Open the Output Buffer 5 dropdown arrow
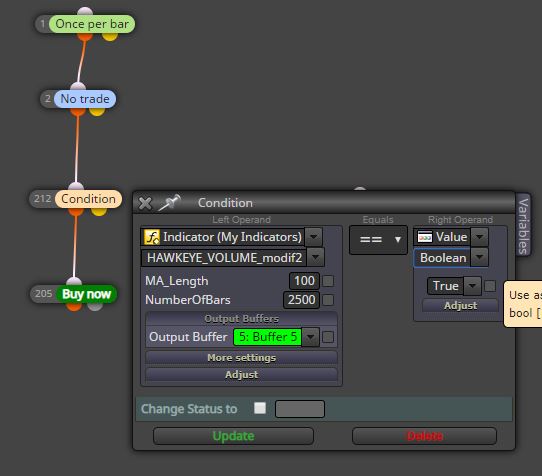Image resolution: width=542 pixels, height=476 pixels. pos(310,337)
